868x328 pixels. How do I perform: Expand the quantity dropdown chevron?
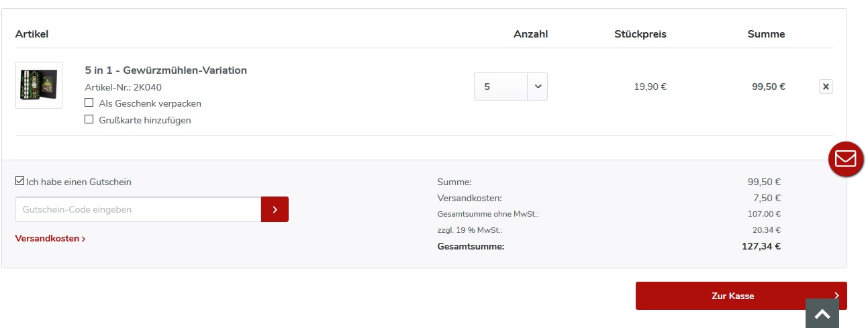coord(538,87)
